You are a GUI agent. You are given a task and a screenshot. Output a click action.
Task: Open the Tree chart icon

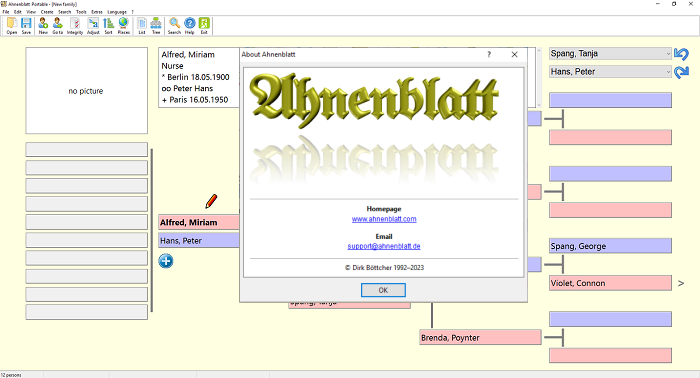156,25
